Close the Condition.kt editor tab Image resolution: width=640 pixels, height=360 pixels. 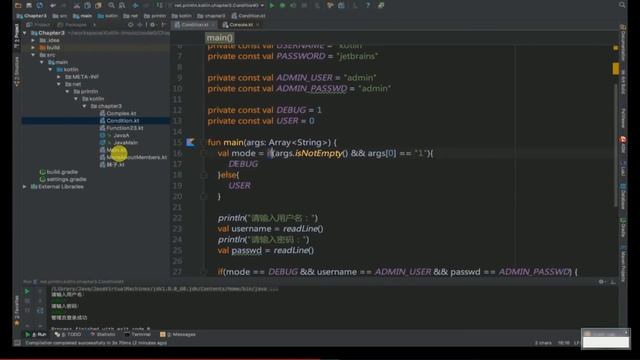213,25
